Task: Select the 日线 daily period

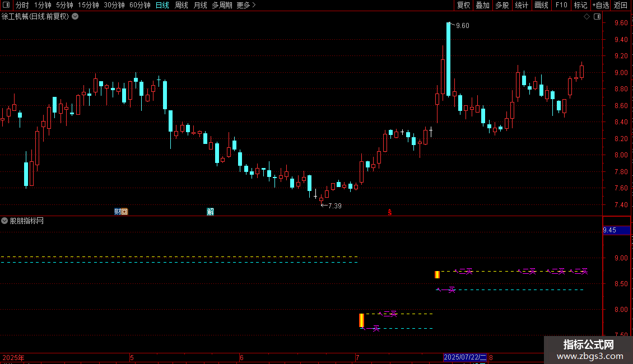Action: click(x=162, y=5)
